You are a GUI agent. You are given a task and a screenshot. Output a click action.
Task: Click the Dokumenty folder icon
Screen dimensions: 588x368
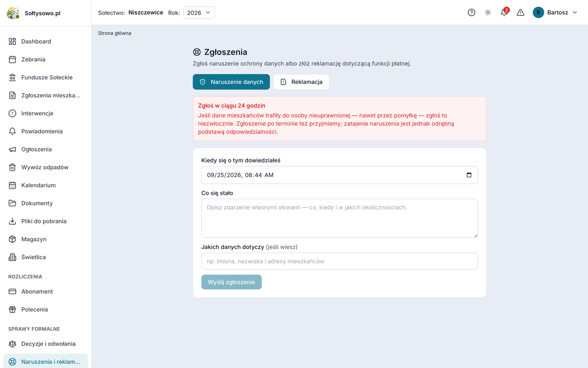coord(12,203)
